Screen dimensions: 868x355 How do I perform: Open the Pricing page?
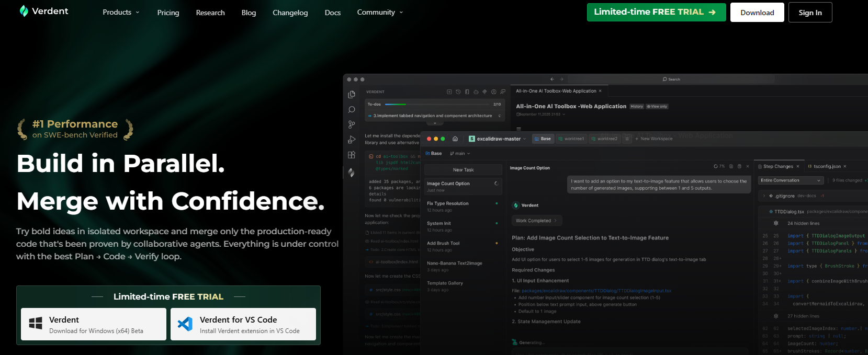[168, 13]
